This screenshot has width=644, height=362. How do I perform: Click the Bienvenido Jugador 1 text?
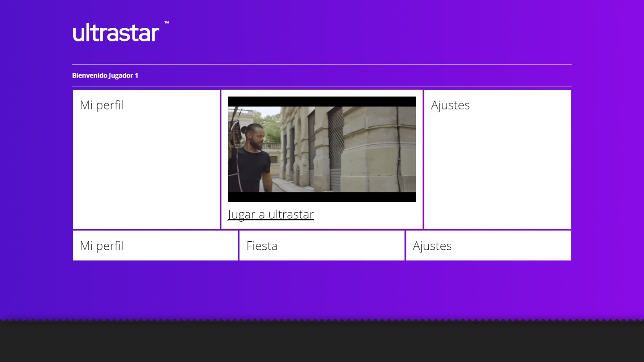click(105, 75)
